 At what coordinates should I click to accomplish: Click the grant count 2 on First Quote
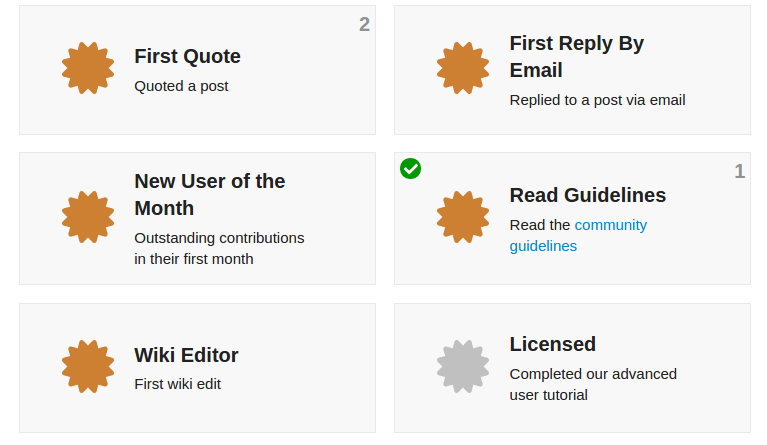364,24
